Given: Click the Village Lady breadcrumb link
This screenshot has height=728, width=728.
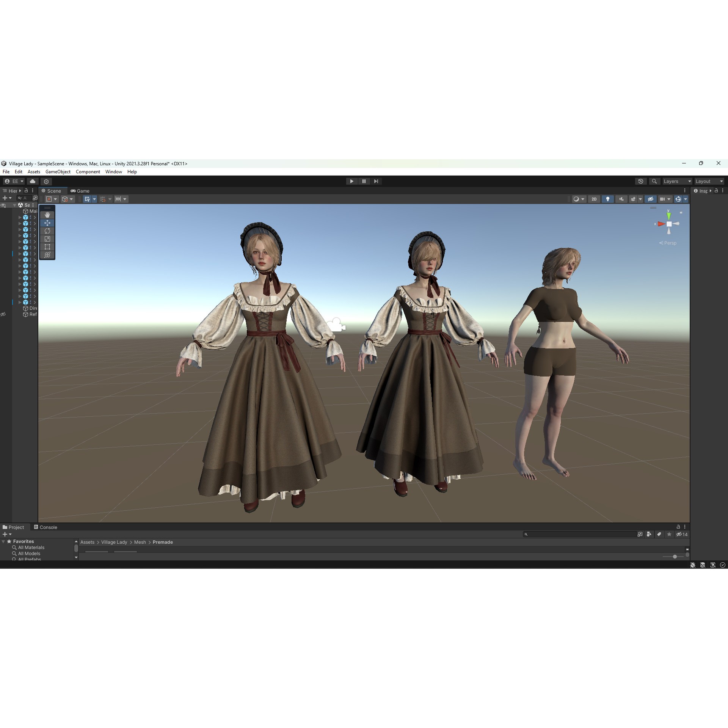Looking at the screenshot, I should pyautogui.click(x=114, y=542).
